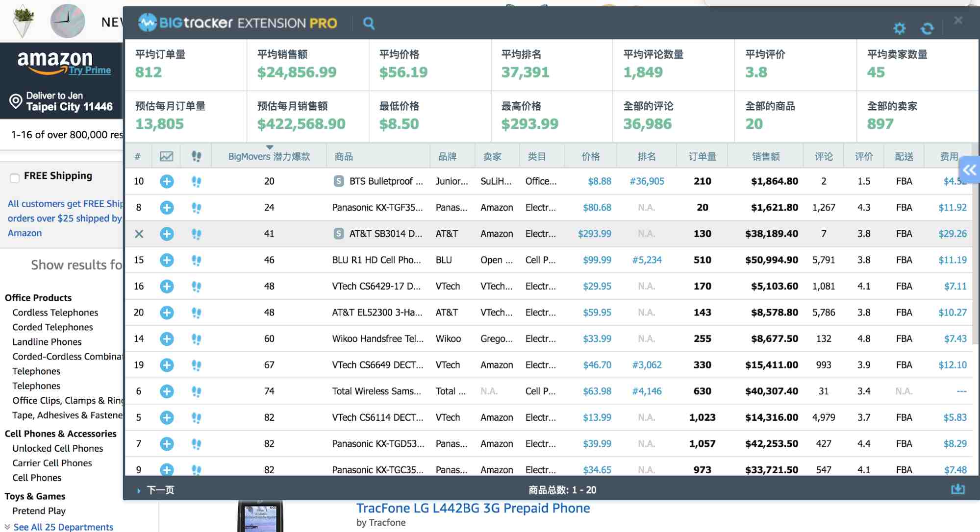
Task: Add AT&T EL52300 row with plus icon
Action: coord(167,313)
